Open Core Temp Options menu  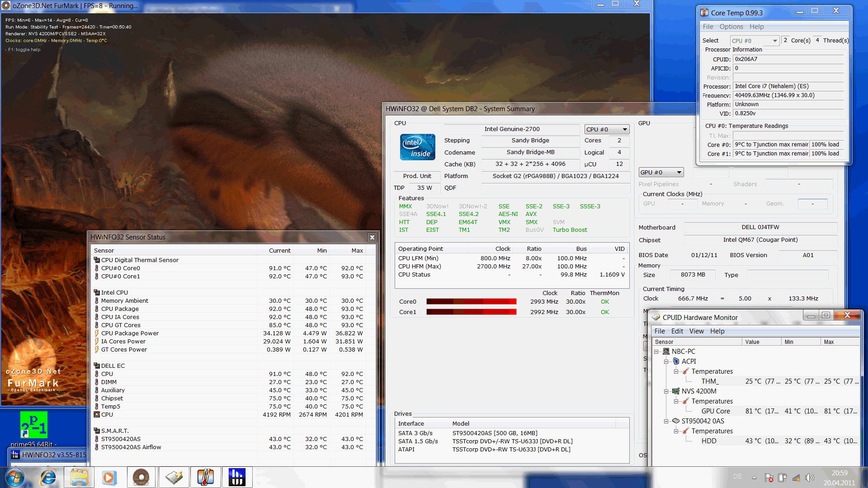point(731,27)
